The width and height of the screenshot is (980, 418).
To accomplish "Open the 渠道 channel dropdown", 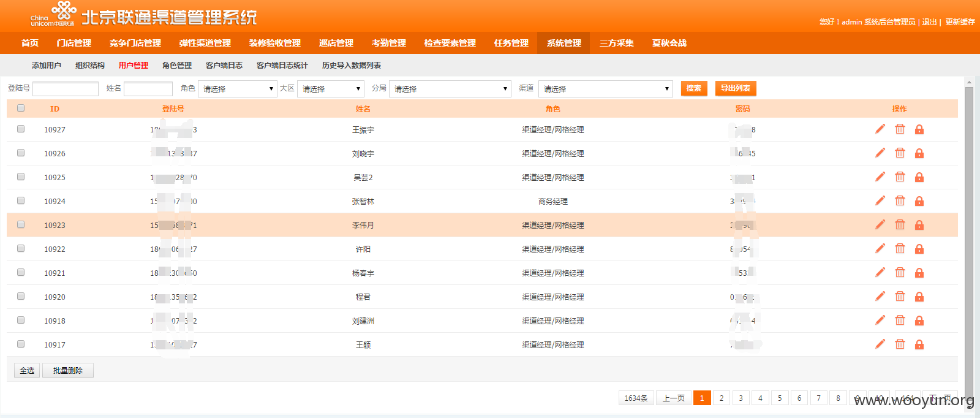I will click(x=606, y=89).
